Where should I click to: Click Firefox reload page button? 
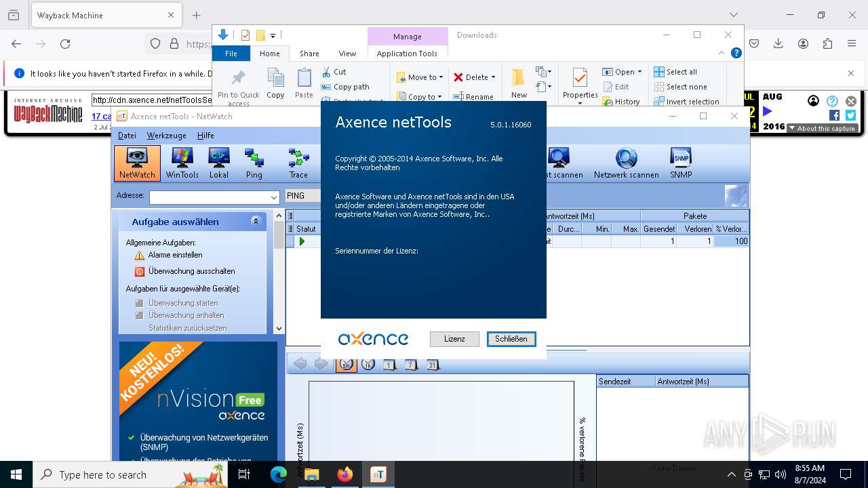(65, 43)
